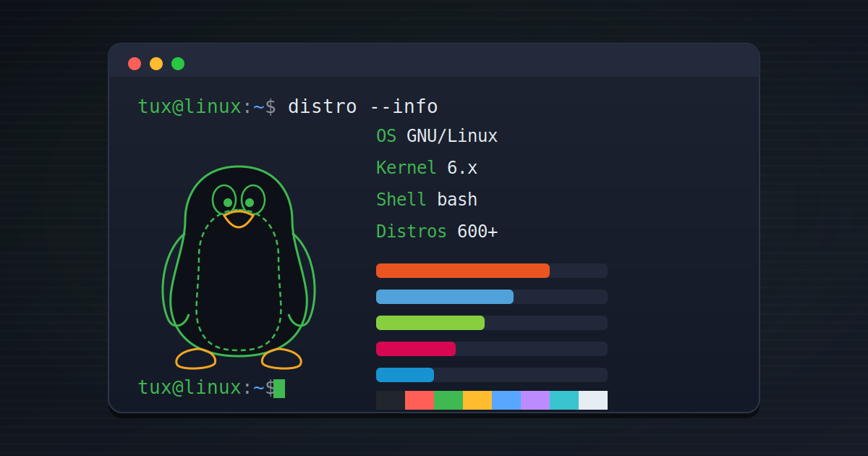868x456 pixels.
Task: Click the "Distros 600+" line
Action: [x=437, y=232]
